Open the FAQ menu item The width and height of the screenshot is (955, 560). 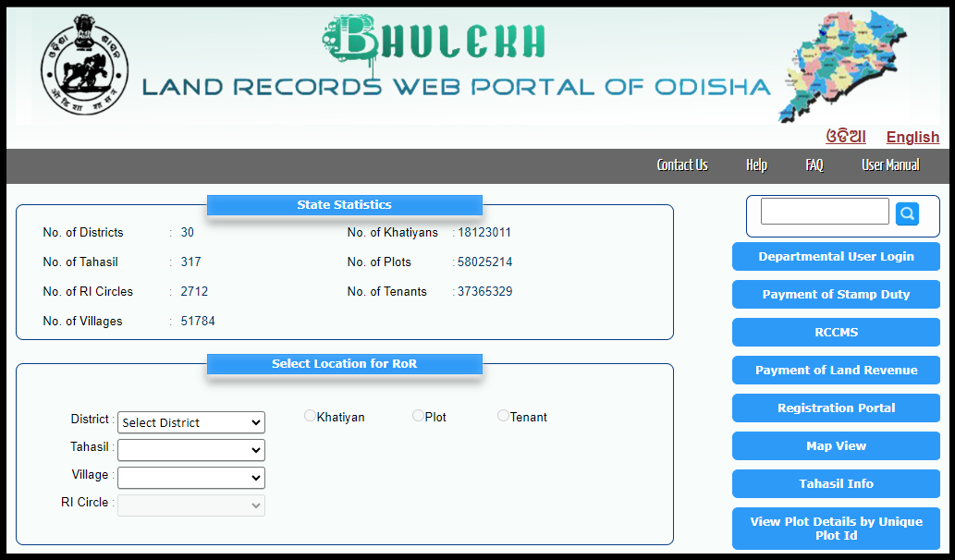pyautogui.click(x=814, y=165)
